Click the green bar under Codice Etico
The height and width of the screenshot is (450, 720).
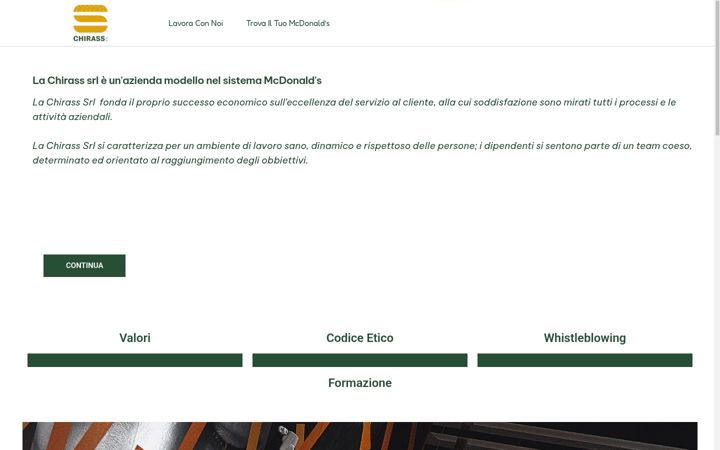coord(360,360)
